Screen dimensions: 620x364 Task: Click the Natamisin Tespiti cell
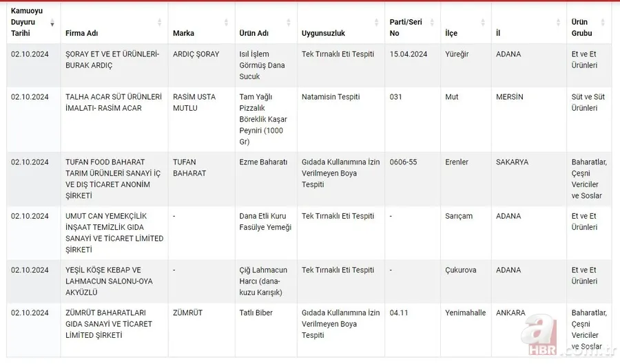coord(331,97)
